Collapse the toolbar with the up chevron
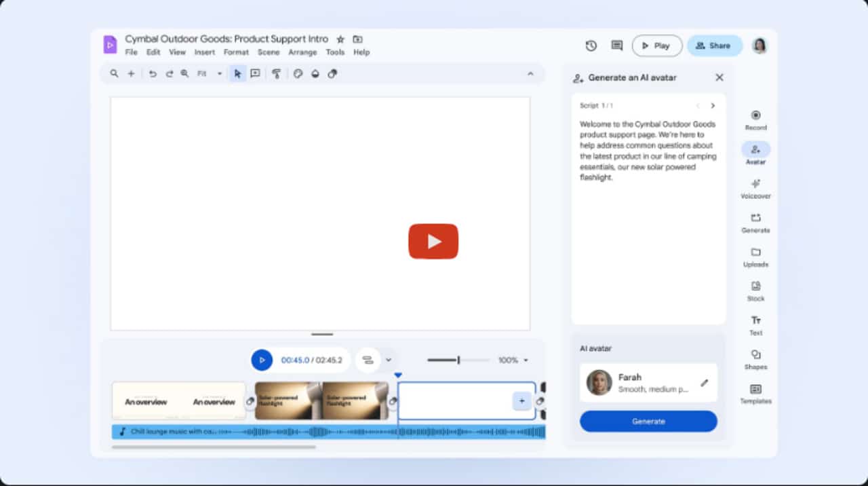 530,73
